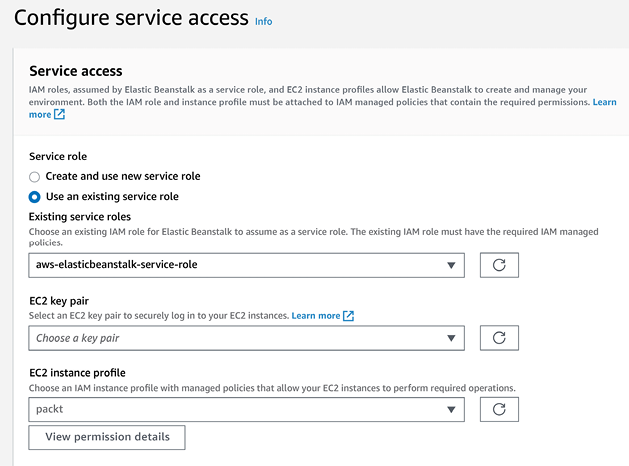
Task: Expand the Existing service roles dropdown arrow
Action: pyautogui.click(x=450, y=265)
